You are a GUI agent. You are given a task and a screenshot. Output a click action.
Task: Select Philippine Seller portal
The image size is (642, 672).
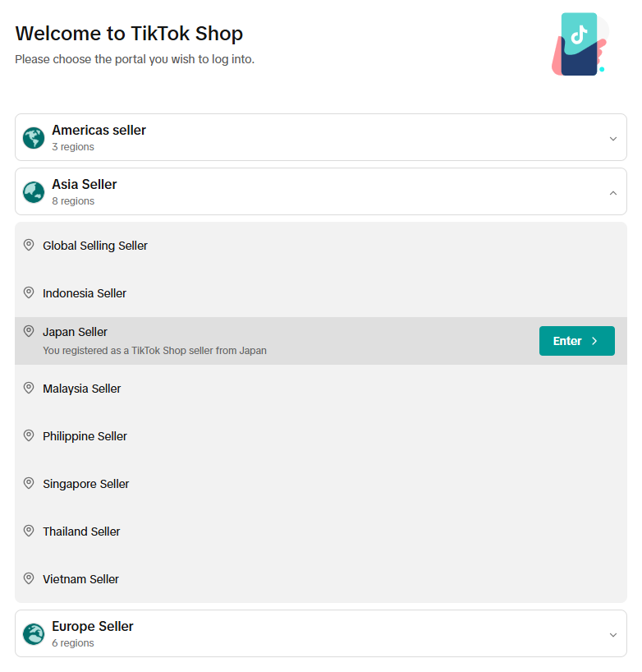[x=85, y=436]
